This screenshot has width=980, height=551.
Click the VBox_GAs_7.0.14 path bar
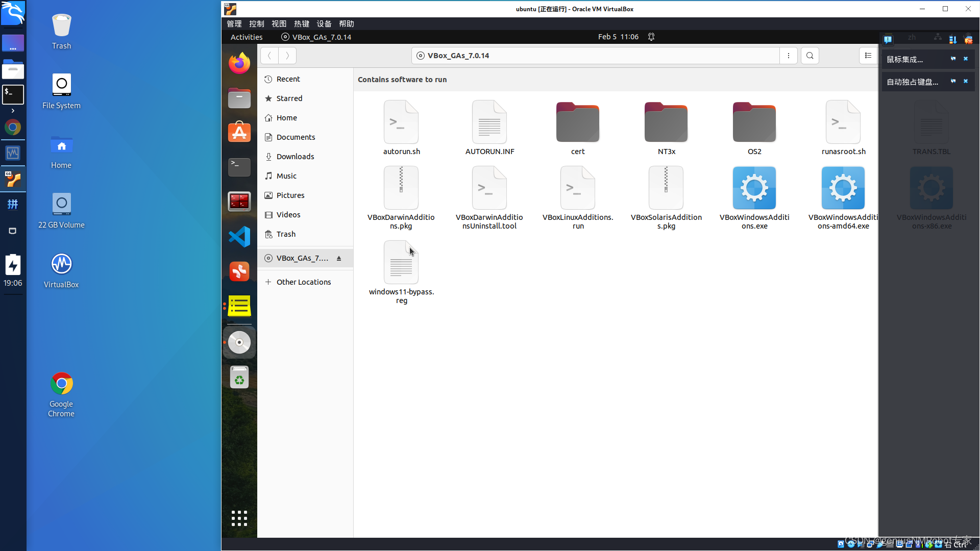coord(595,56)
